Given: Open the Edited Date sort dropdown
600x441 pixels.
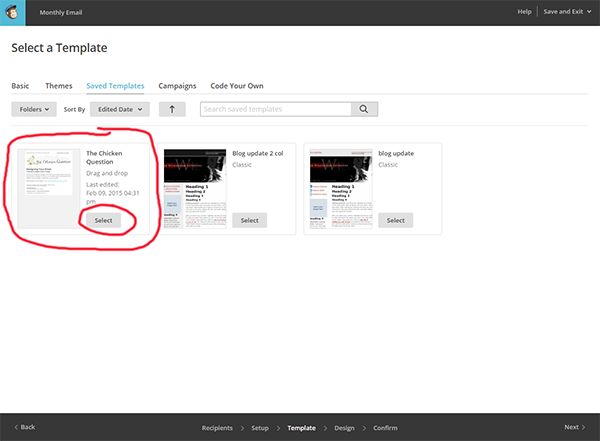Looking at the screenshot, I should pyautogui.click(x=120, y=109).
